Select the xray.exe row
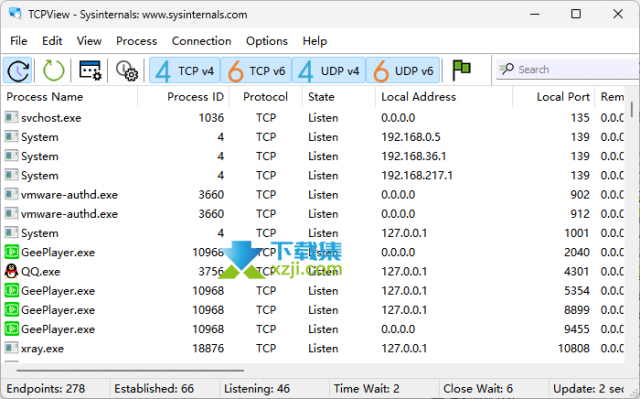640x399 pixels. coord(313,348)
